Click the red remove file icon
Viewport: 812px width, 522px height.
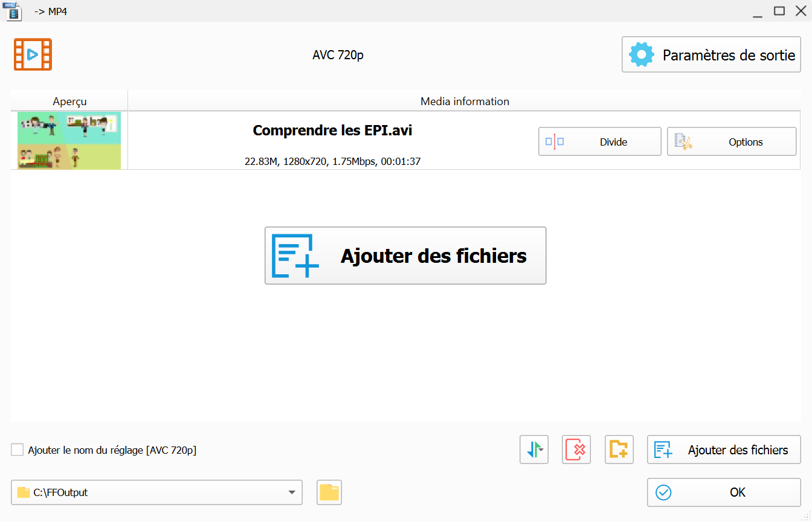click(576, 449)
